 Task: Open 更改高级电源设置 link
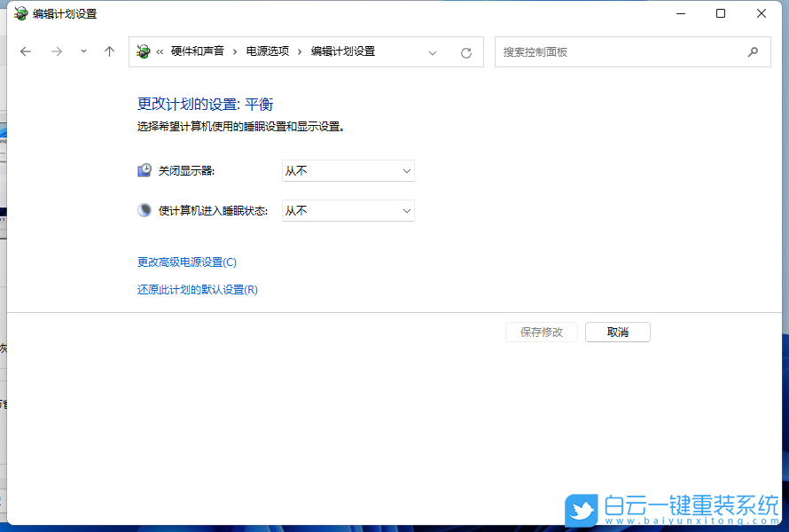[187, 262]
